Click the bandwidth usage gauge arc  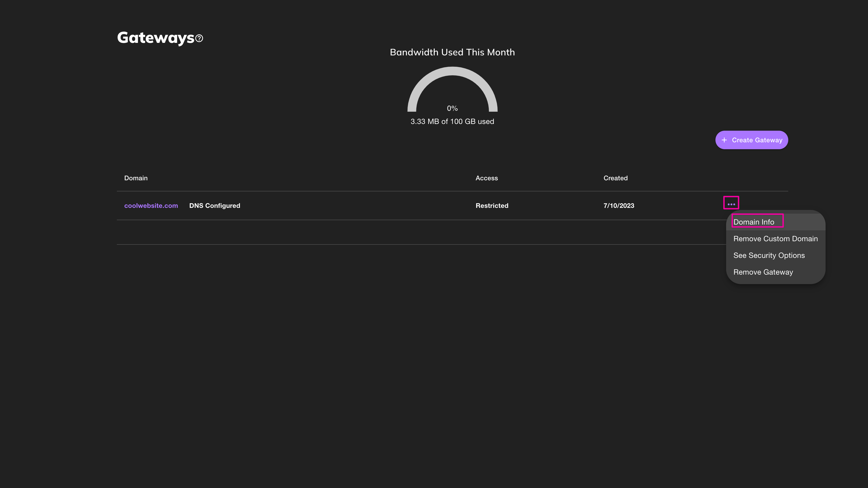[x=452, y=71]
